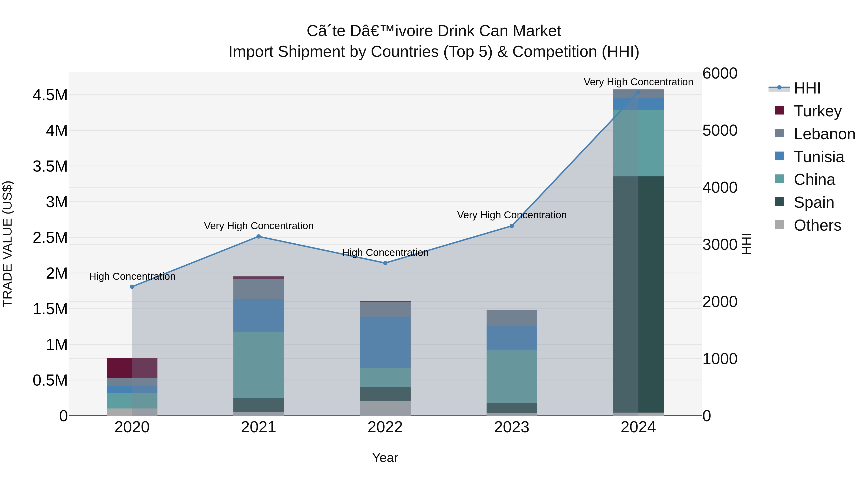Click the 0.5M left axis tick
868x488 pixels.
[50, 381]
